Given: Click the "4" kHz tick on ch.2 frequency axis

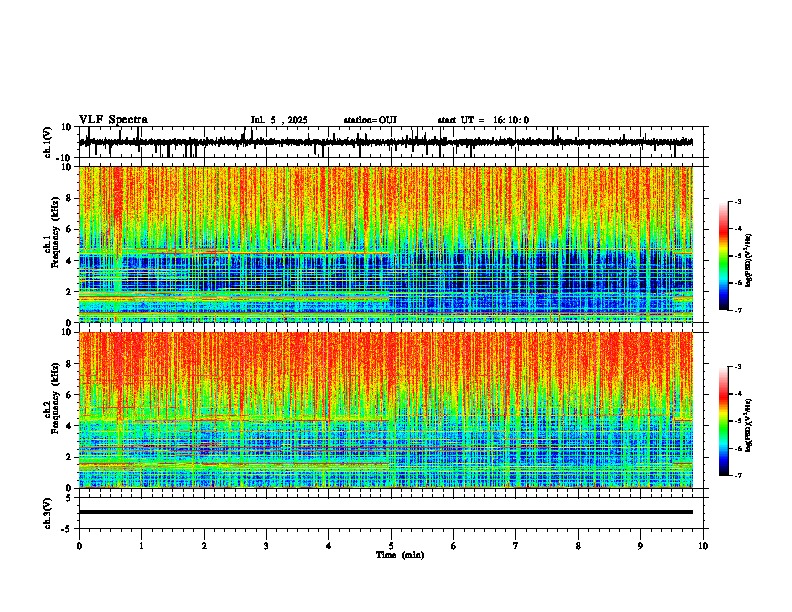Looking at the screenshot, I should (69, 426).
